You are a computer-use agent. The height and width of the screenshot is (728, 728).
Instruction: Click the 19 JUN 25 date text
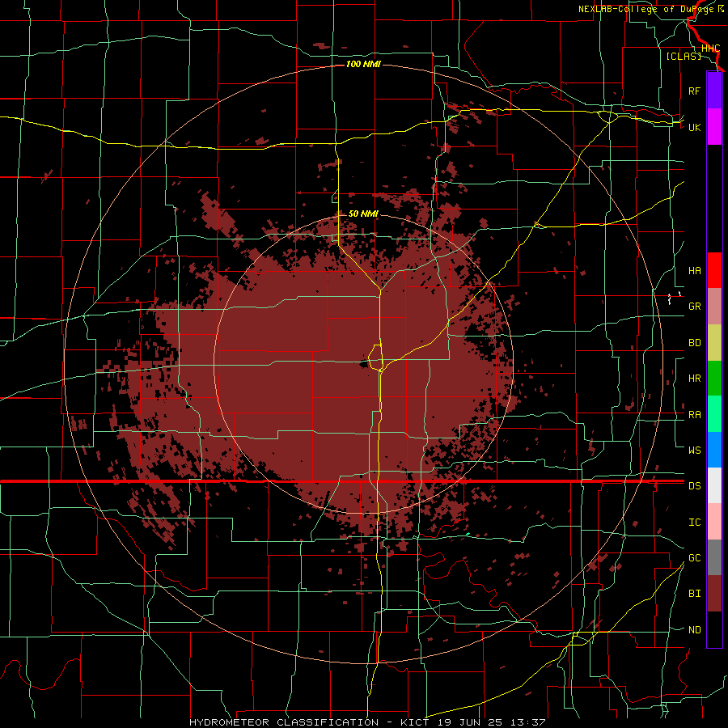[x=469, y=722]
